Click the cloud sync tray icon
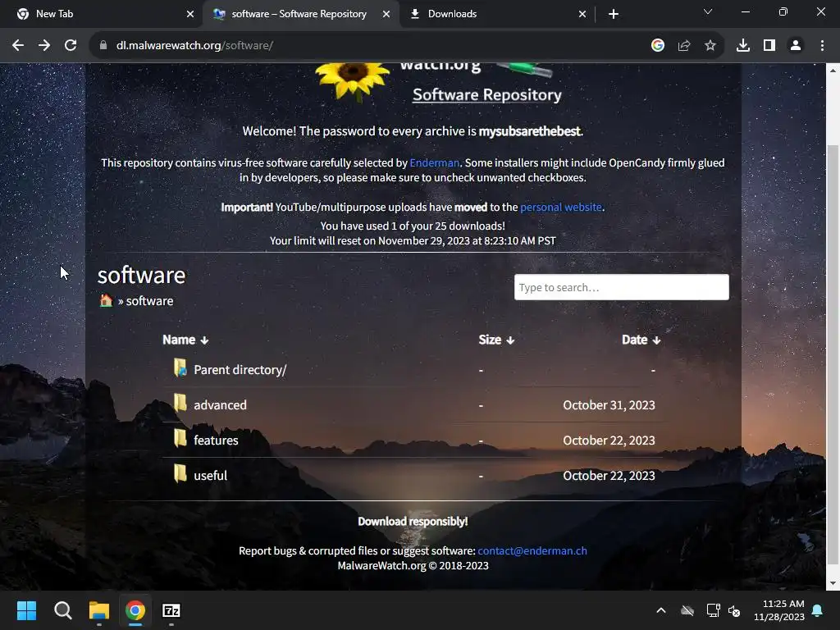 [x=687, y=610]
